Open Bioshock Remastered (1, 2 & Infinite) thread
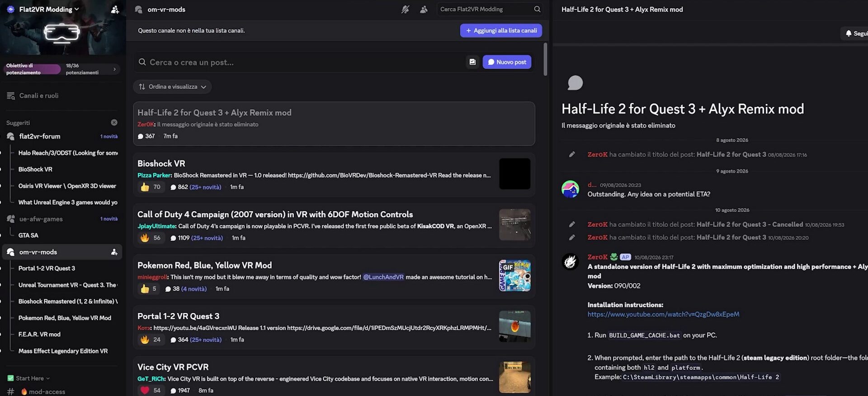 coord(68,301)
